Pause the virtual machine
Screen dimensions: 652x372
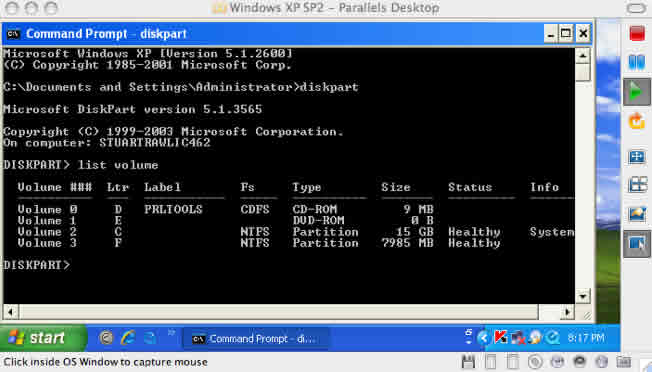coord(637,63)
